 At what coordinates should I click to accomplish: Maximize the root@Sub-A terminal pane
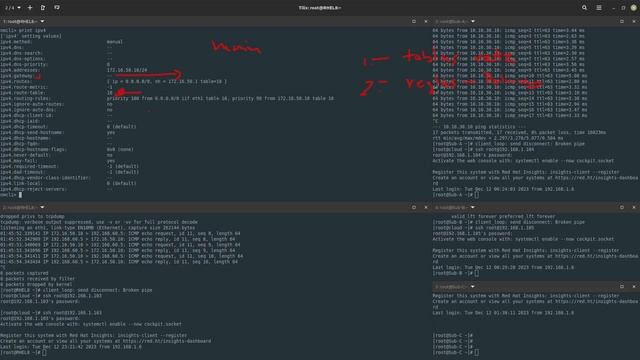tap(622, 21)
